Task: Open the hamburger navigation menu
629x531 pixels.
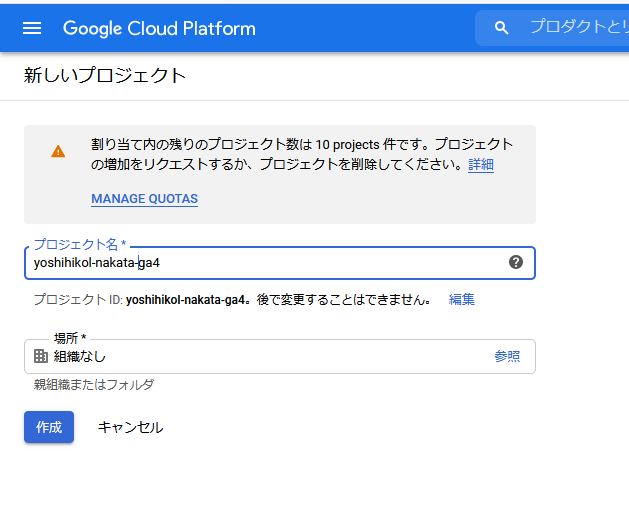Action: pos(32,28)
